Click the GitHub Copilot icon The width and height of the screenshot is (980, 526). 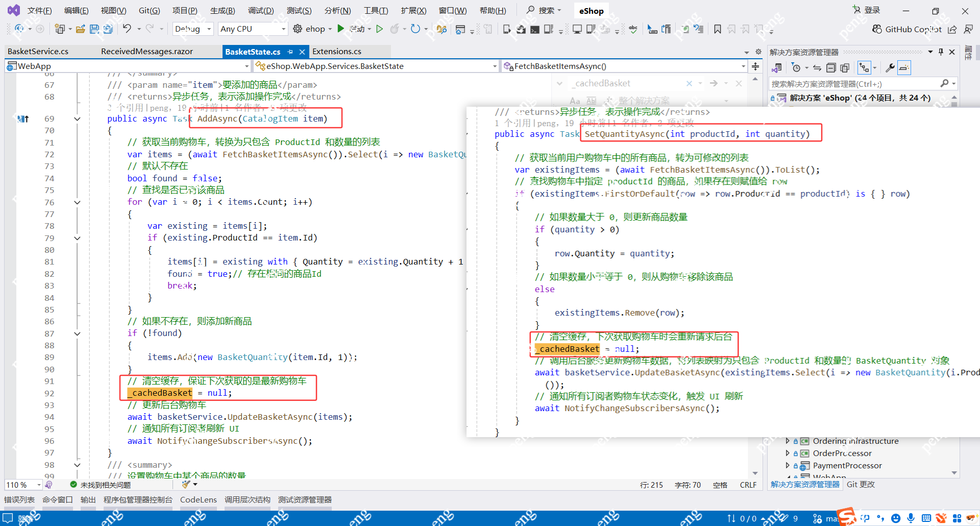(x=877, y=29)
